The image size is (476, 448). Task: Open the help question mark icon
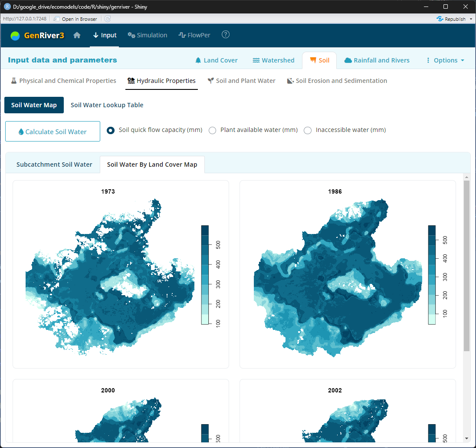226,35
